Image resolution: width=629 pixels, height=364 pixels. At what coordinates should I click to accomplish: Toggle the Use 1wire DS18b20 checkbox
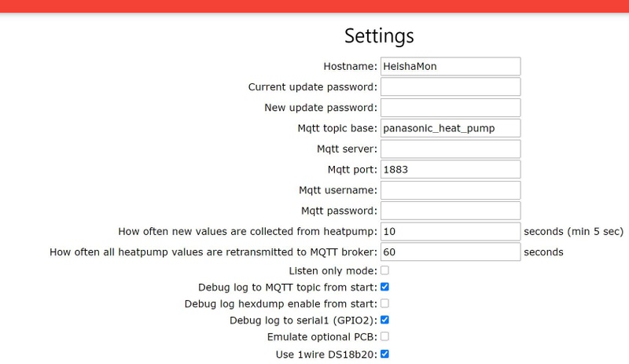tap(385, 354)
